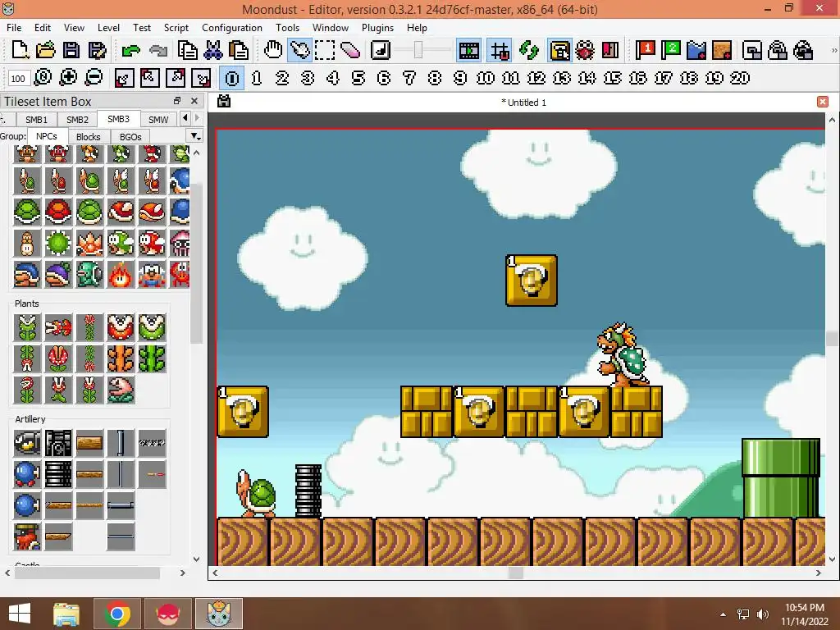The width and height of the screenshot is (840, 630).
Task: Create a new level file
Action: click(x=20, y=50)
